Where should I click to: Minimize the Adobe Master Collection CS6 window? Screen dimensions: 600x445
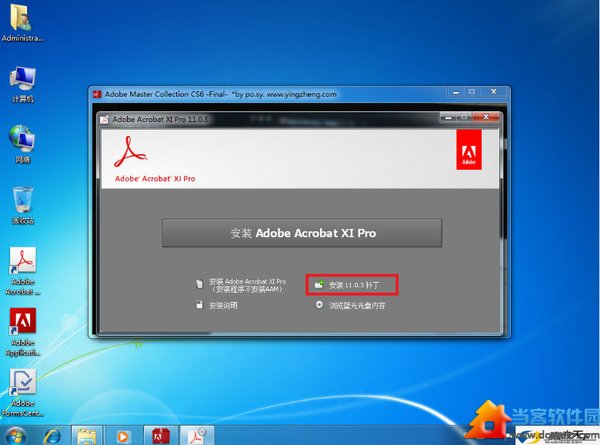pyautogui.click(x=456, y=92)
